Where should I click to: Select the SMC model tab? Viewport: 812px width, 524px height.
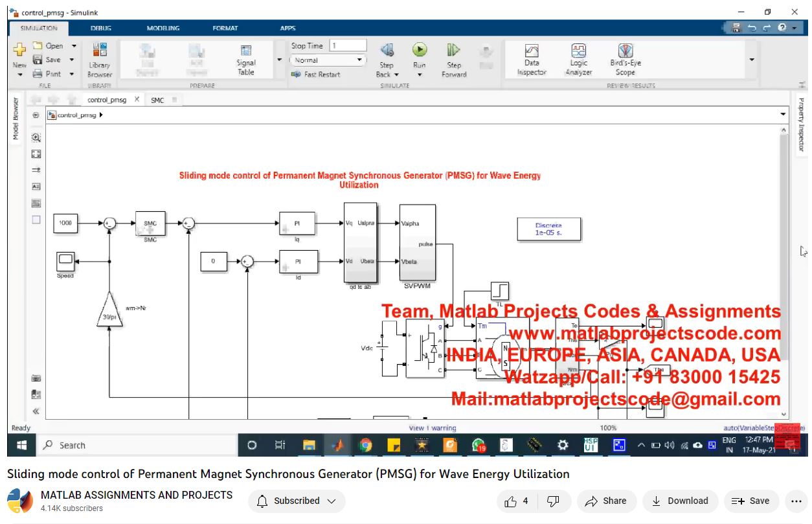point(157,100)
